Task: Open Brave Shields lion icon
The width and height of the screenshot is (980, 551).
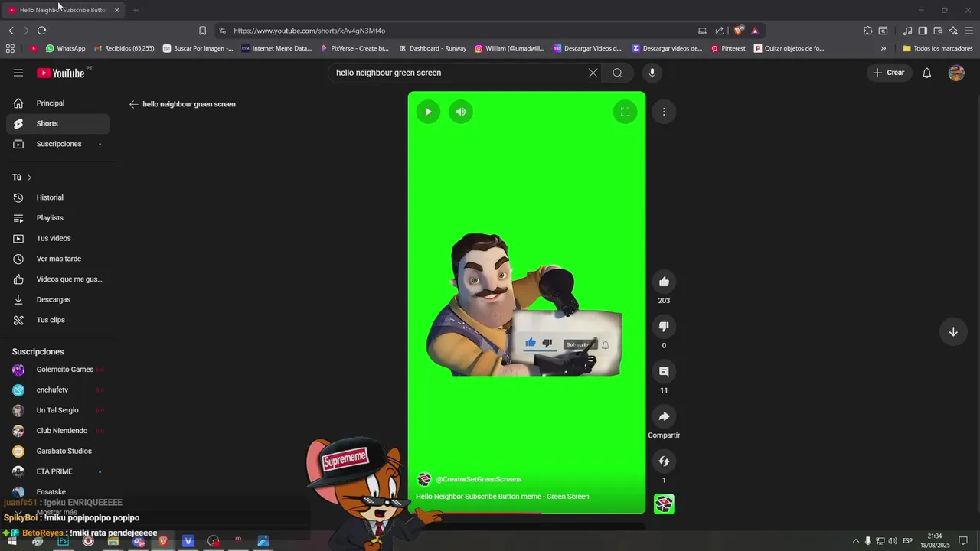Action: click(x=738, y=31)
